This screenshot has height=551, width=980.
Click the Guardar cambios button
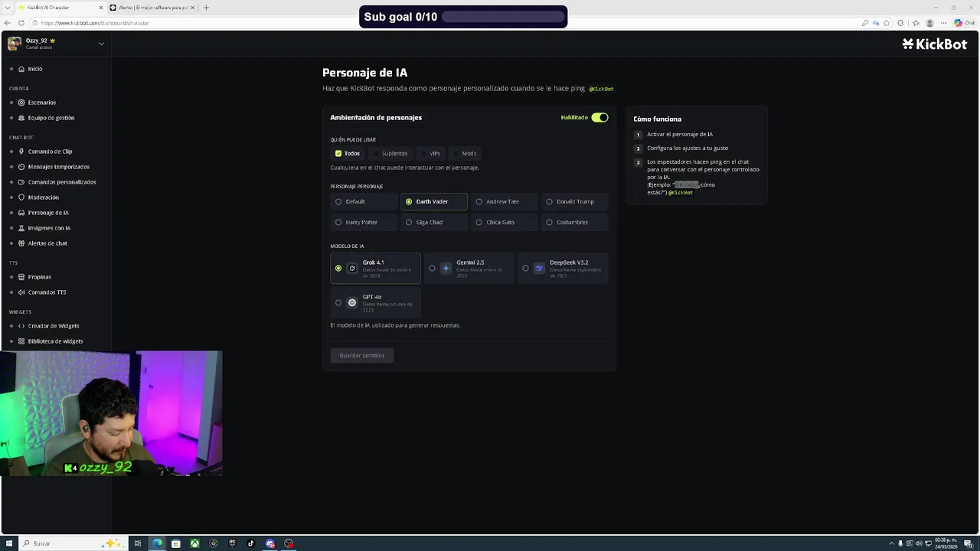coord(362,355)
